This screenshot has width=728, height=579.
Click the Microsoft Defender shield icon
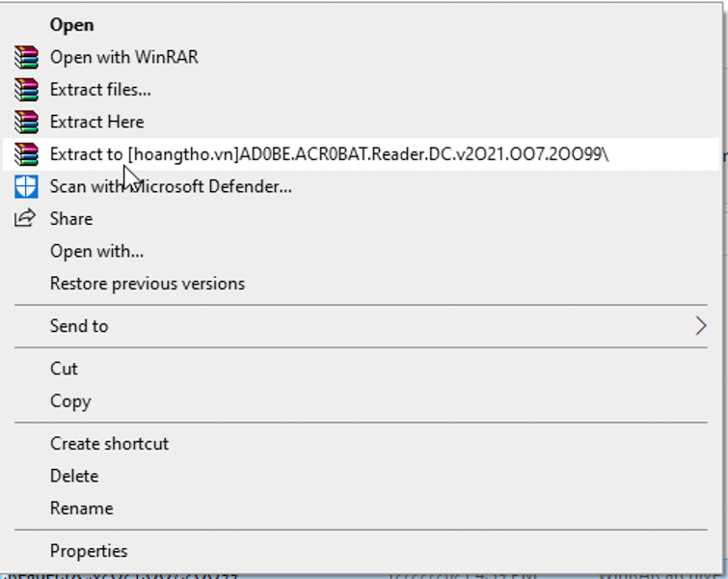[25, 186]
